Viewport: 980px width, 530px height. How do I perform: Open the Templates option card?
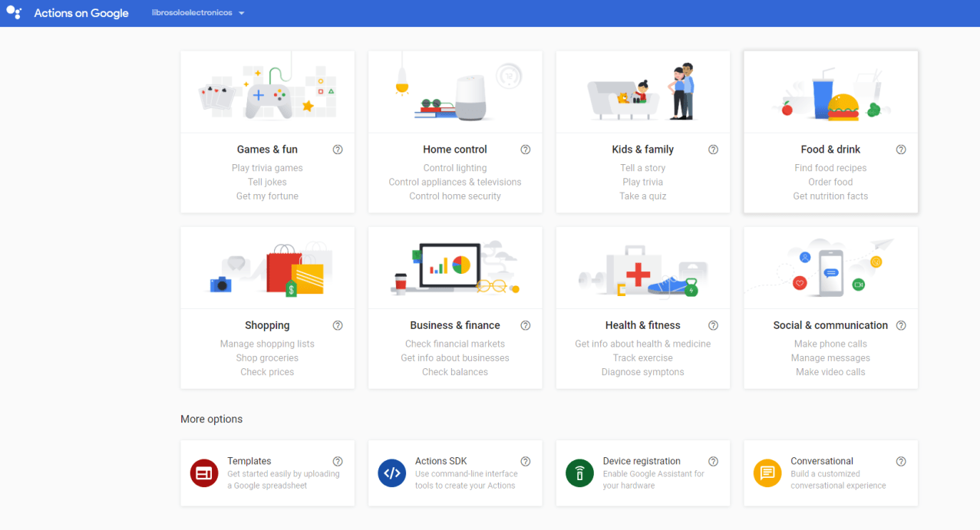(267, 473)
